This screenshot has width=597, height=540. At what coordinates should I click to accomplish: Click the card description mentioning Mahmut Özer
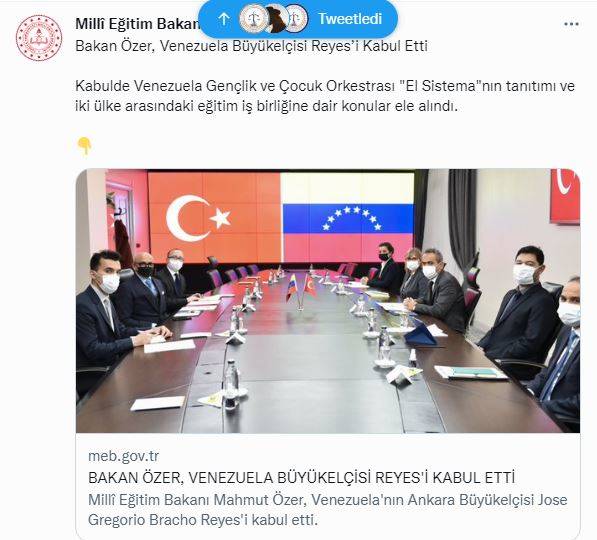327,510
